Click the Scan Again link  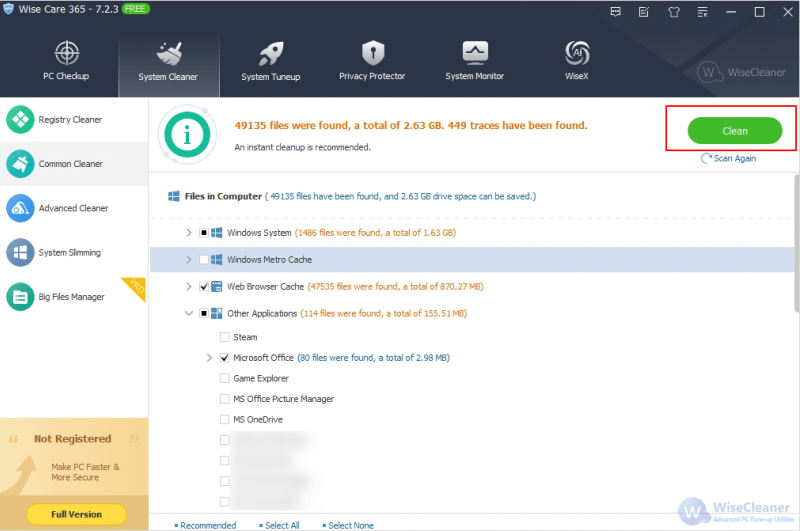tap(735, 159)
